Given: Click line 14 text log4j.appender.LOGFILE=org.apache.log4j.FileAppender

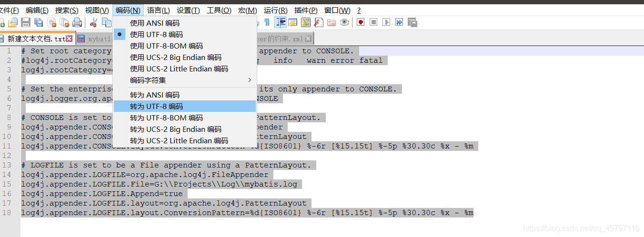Looking at the screenshot, I should pos(145,175).
